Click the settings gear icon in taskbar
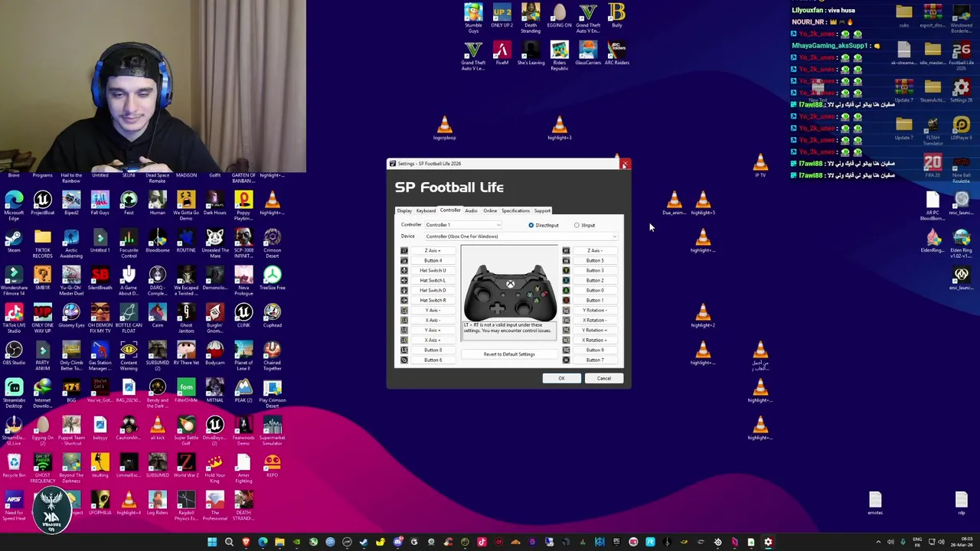The height and width of the screenshot is (551, 980). click(768, 543)
